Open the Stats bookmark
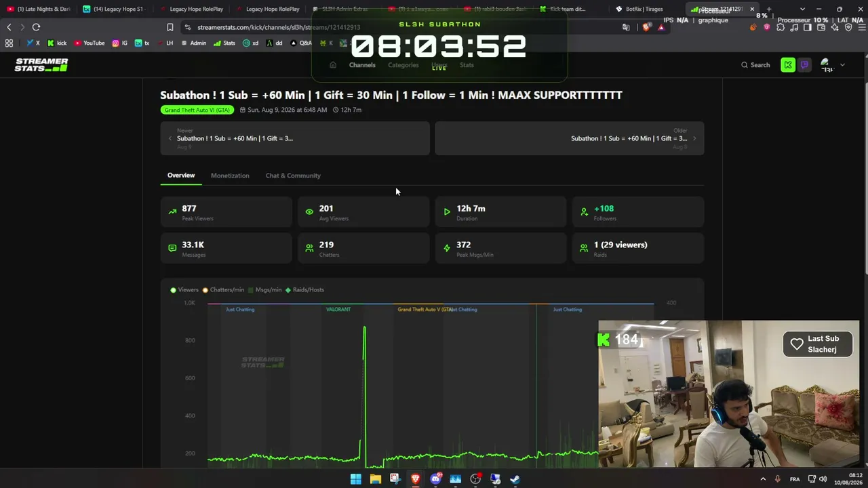The width and height of the screenshot is (868, 488). click(x=224, y=43)
